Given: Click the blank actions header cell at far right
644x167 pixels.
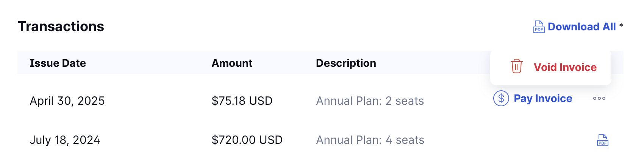Looking at the screenshot, I should pyautogui.click(x=617, y=63).
